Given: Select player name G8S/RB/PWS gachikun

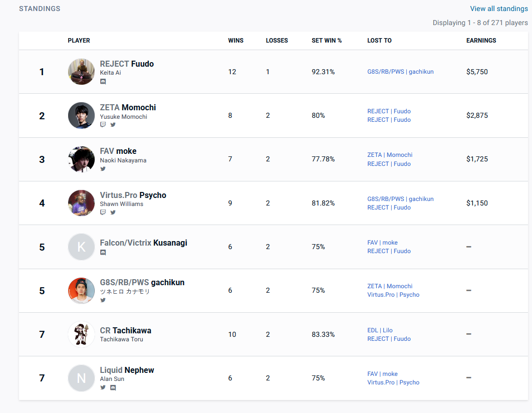Looking at the screenshot, I should pos(142,282).
